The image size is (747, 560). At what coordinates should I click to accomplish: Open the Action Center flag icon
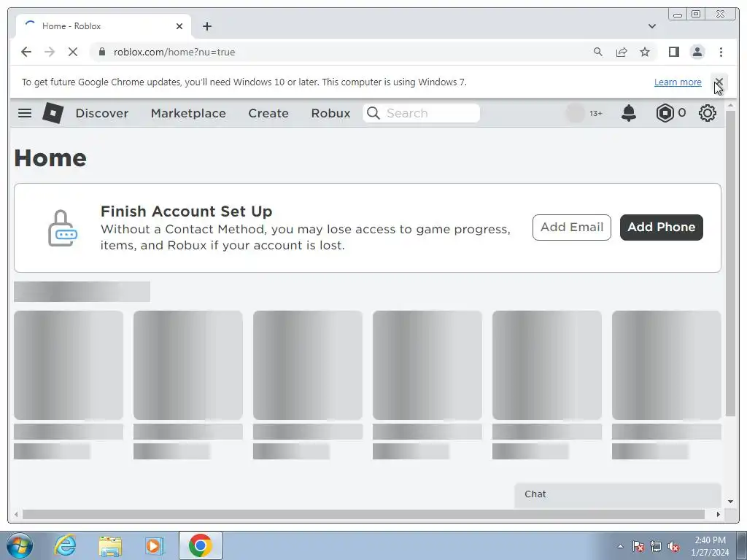[638, 546]
